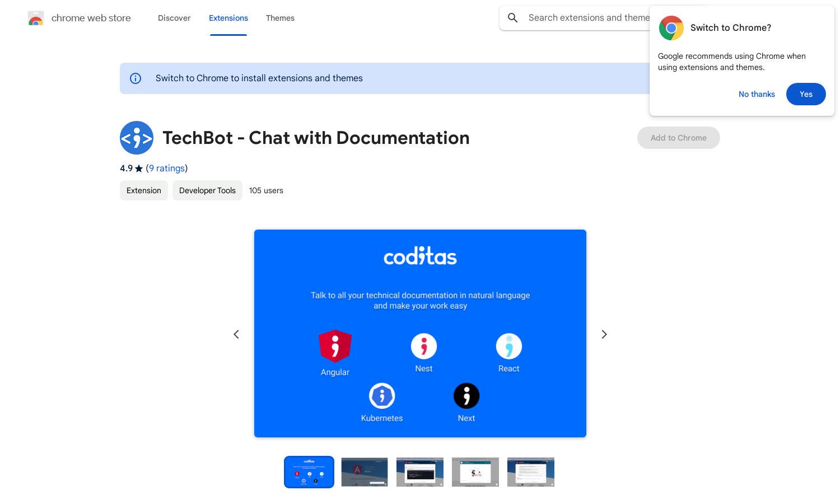The width and height of the screenshot is (840, 504).
Task: Click the Chrome Web Store logo icon
Action: tap(36, 18)
